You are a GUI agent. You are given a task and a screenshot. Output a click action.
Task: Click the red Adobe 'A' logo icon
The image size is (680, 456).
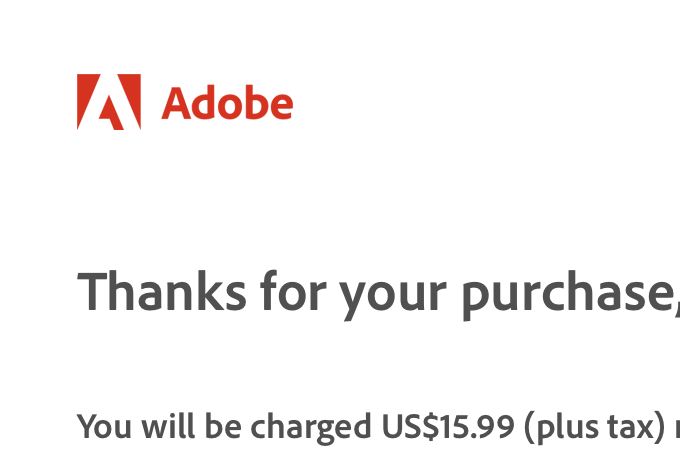tap(109, 102)
